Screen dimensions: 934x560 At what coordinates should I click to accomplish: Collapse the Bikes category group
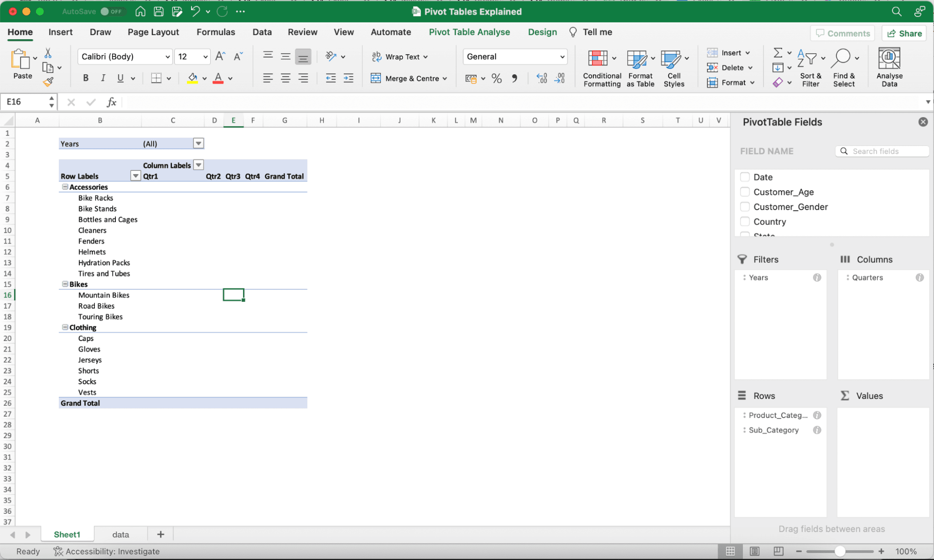[x=65, y=284]
